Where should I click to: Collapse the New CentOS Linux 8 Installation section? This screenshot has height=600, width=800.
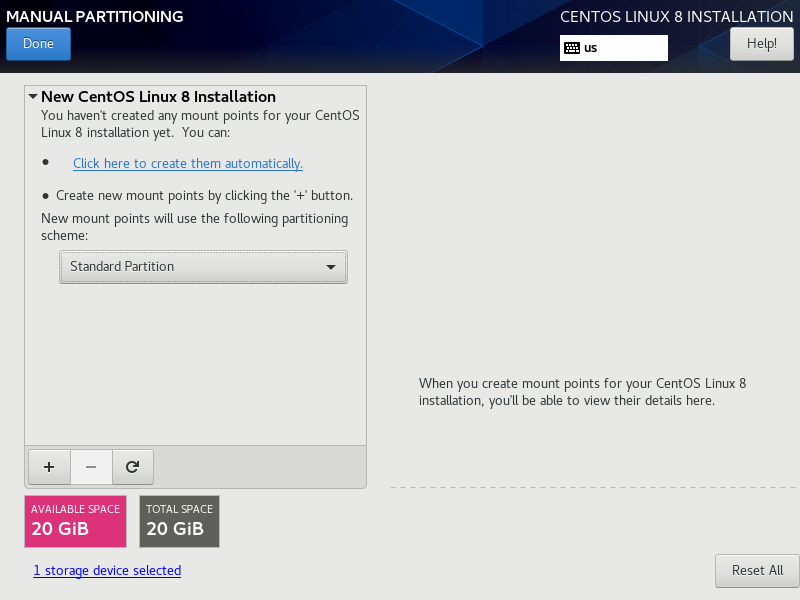click(33, 96)
